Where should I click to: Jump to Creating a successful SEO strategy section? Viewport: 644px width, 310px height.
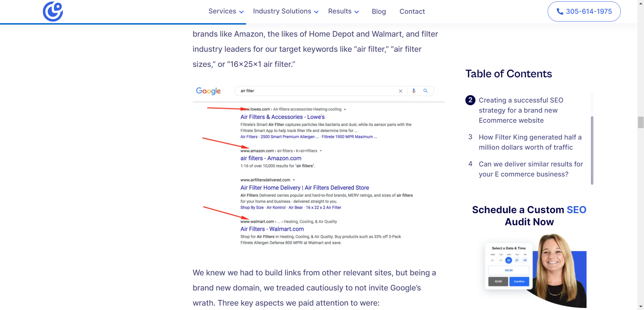[521, 110]
